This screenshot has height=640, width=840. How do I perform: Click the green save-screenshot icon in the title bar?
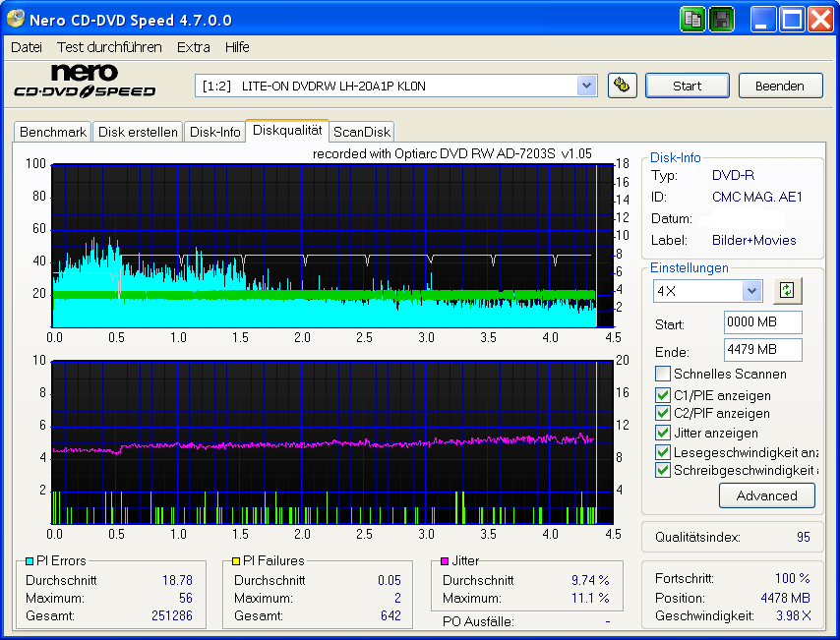[x=721, y=19]
